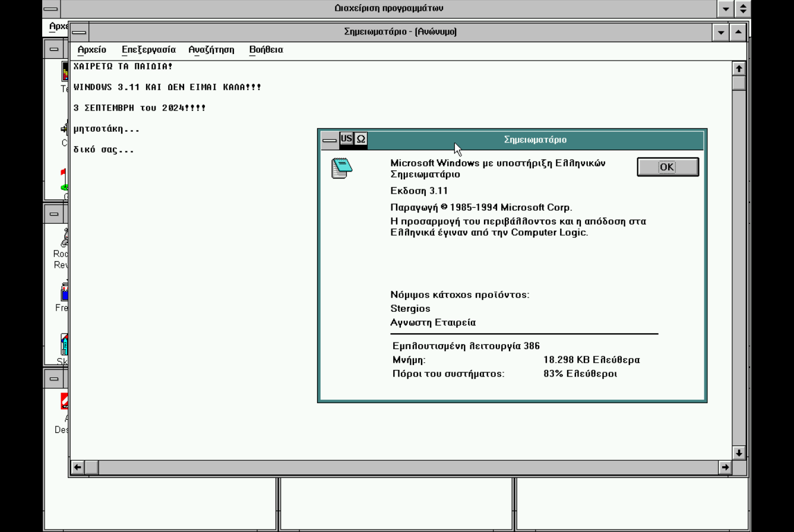794x532 pixels.
Task: Click the line 'μητσοτάκη...' in Notepad
Action: point(106,129)
